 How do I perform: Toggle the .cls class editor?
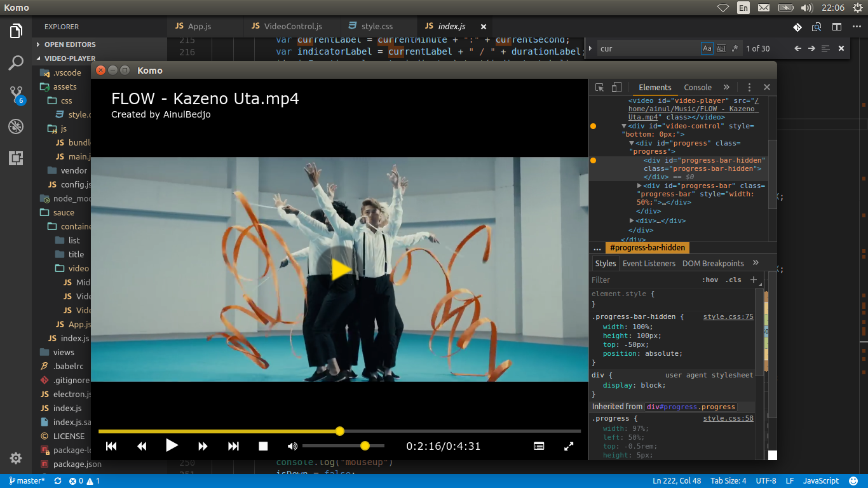tap(734, 280)
